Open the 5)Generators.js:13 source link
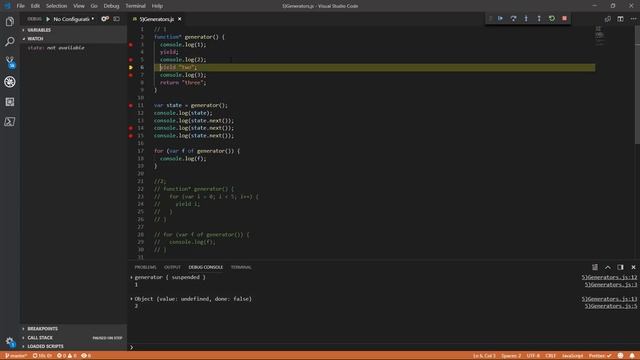 tap(609, 299)
